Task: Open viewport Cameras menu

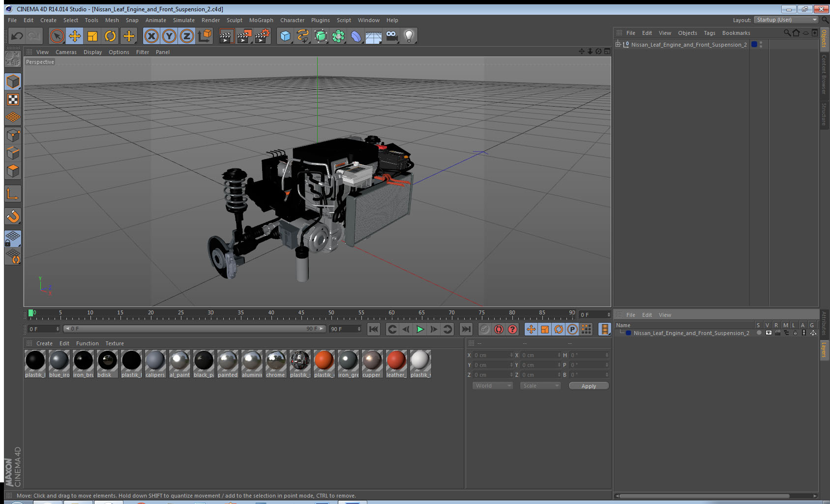Action: pyautogui.click(x=66, y=52)
